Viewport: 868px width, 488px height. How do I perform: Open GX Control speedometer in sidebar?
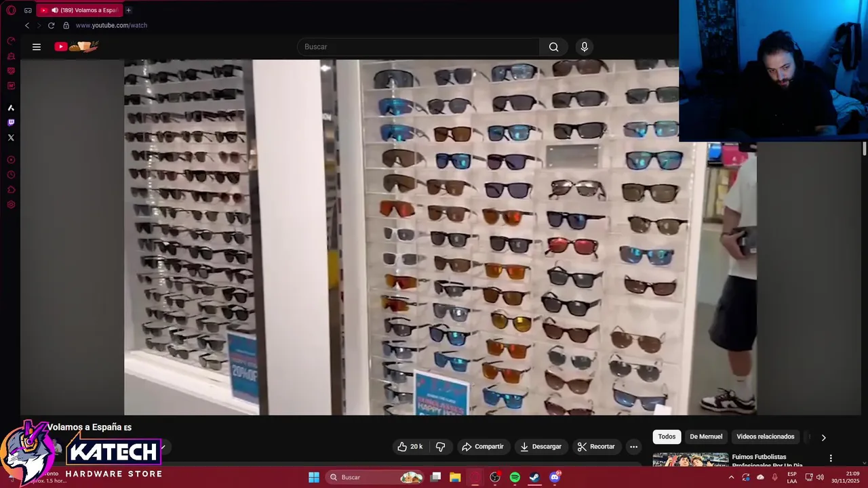[x=11, y=41]
